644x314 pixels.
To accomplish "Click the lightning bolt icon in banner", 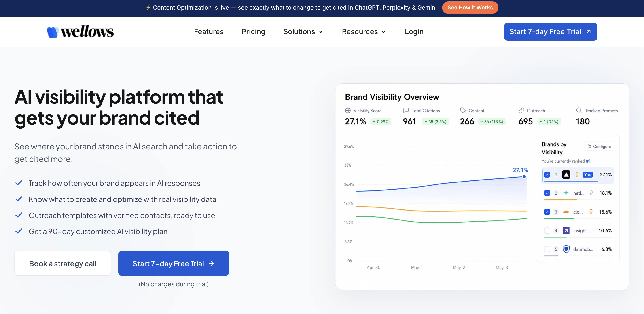I will tap(148, 8).
